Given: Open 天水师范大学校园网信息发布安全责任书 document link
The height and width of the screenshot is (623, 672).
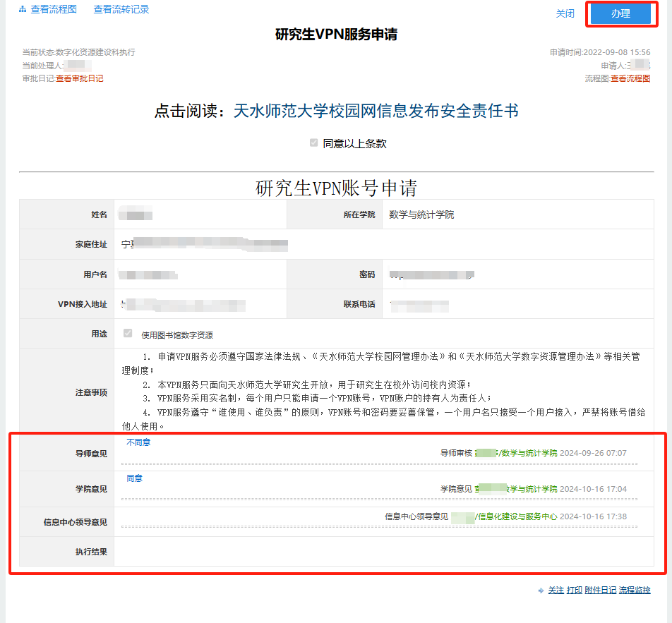Looking at the screenshot, I should [376, 111].
